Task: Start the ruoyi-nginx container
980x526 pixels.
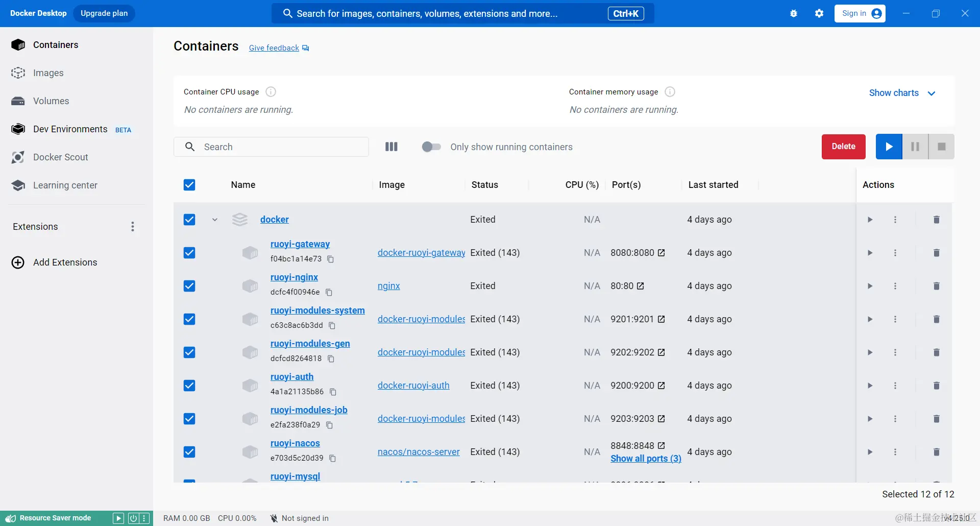Action: [870, 286]
